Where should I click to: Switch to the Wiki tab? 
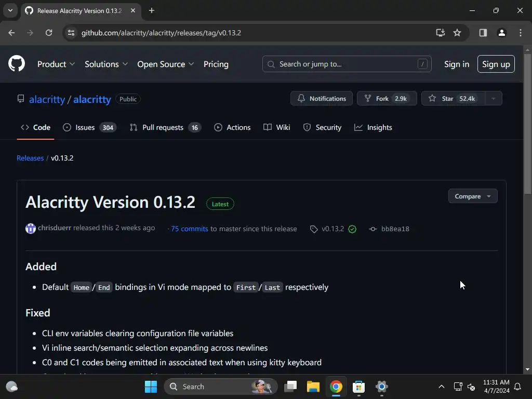(x=276, y=128)
